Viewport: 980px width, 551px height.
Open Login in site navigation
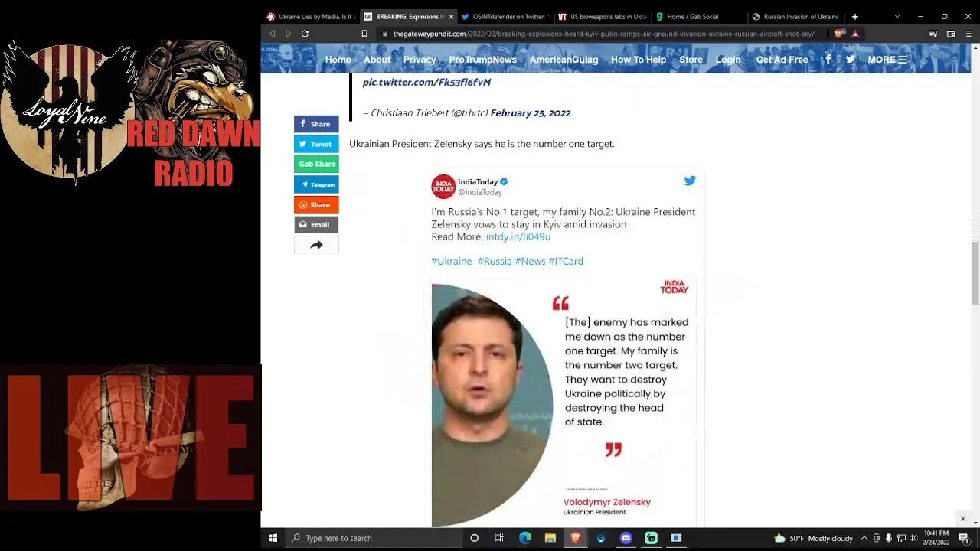tap(728, 60)
